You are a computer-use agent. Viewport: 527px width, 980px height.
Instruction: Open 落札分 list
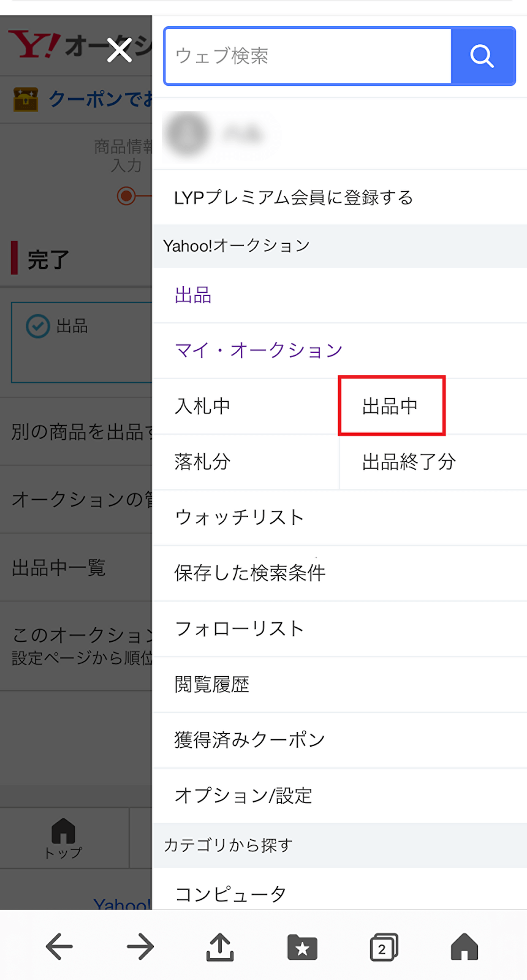(x=246, y=462)
